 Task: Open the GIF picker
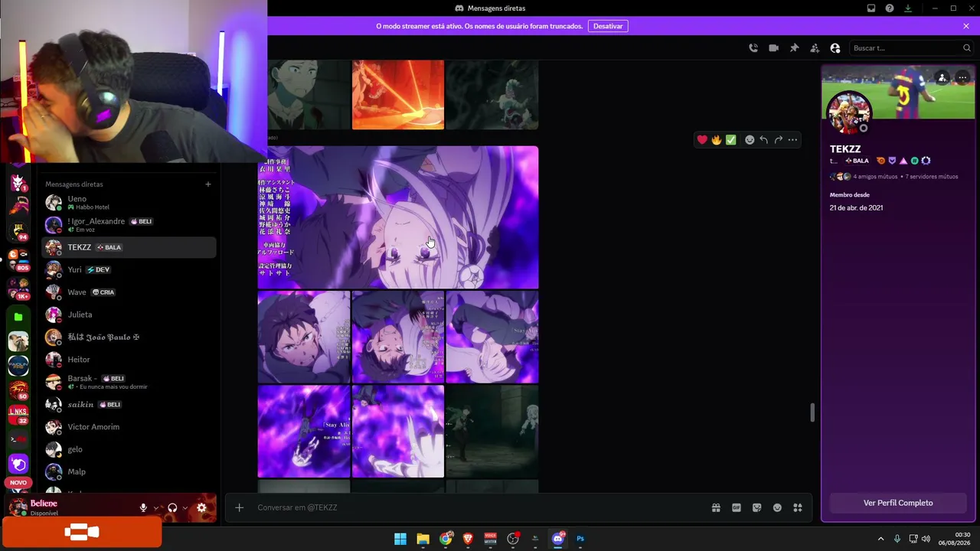pos(737,507)
